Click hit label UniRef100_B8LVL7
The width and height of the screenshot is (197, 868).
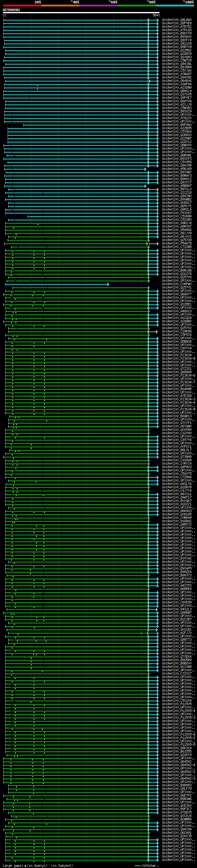click(177, 450)
